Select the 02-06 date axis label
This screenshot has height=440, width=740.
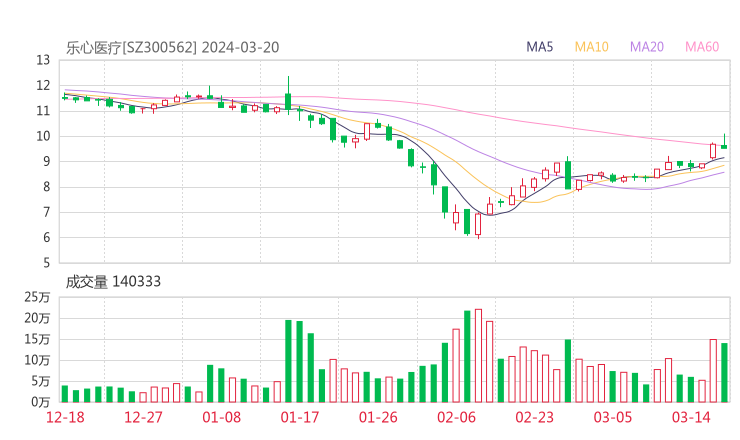(x=456, y=417)
